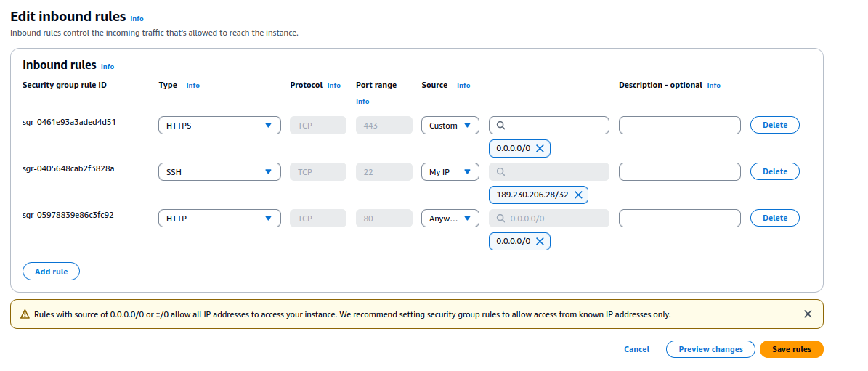Focus the description field for HTTP rule
The image size is (868, 371).
tap(679, 218)
